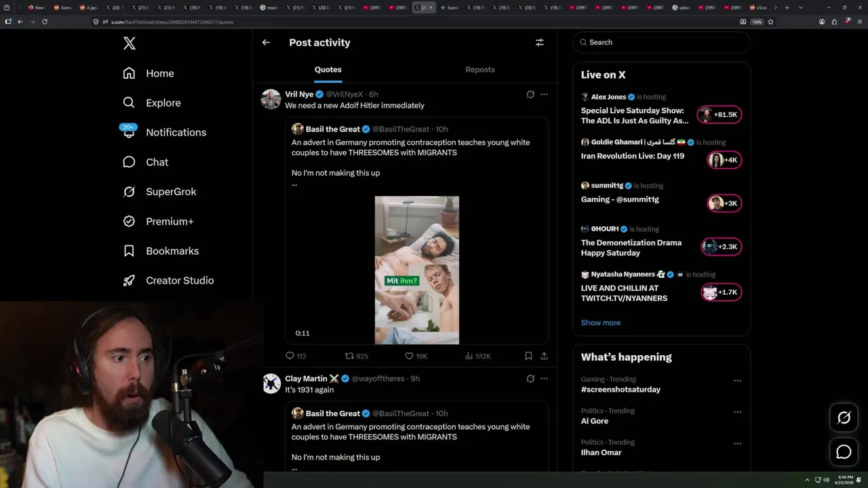
Task: Share the Vril Nye post
Action: [544, 356]
